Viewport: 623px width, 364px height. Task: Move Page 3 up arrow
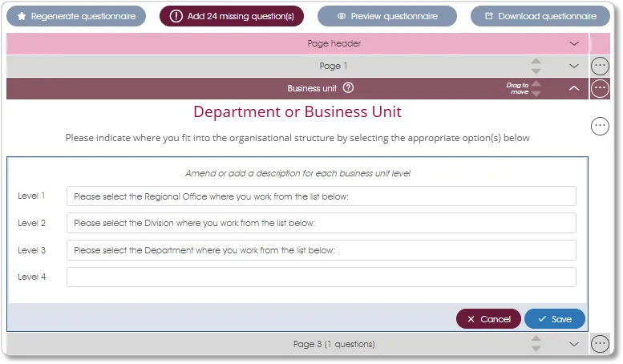pyautogui.click(x=536, y=339)
